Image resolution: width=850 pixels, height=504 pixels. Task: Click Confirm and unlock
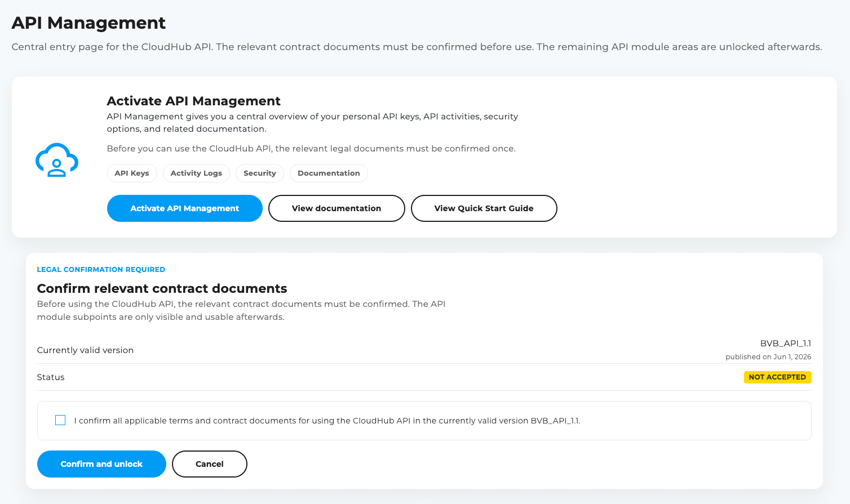click(x=101, y=464)
